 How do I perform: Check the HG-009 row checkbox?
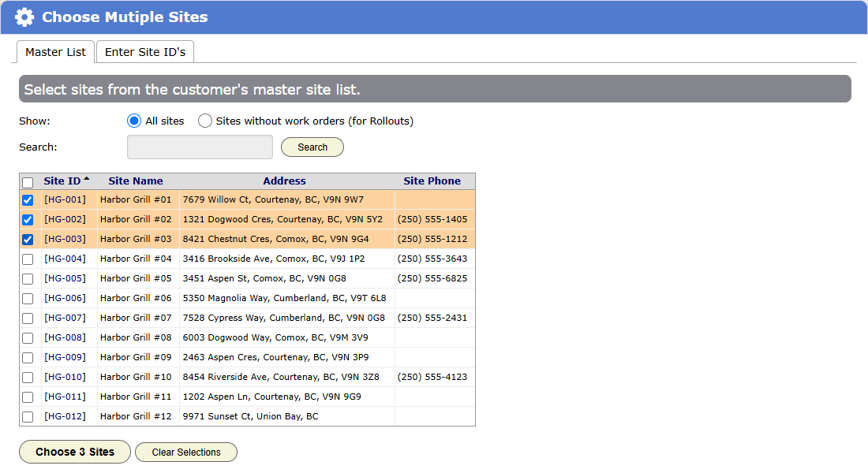(x=28, y=358)
